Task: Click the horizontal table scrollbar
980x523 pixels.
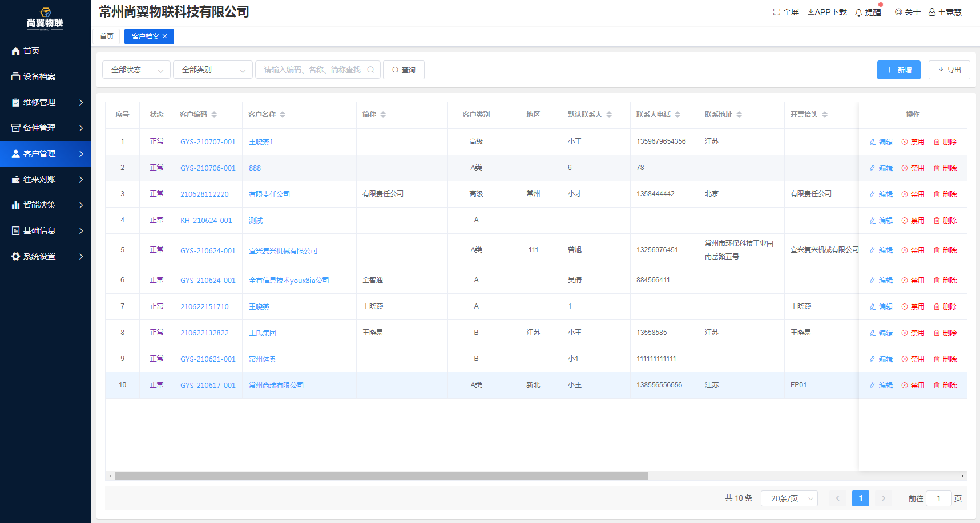Action: coord(381,476)
